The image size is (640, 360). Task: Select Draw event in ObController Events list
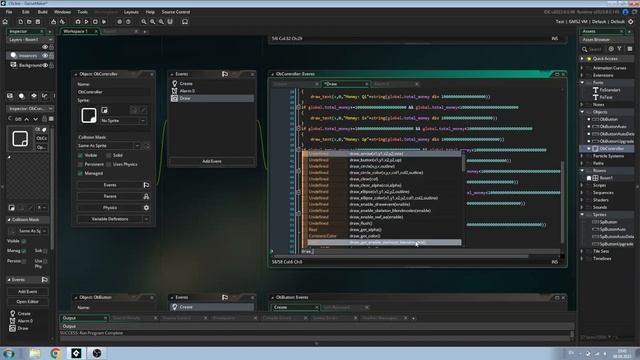pos(212,98)
